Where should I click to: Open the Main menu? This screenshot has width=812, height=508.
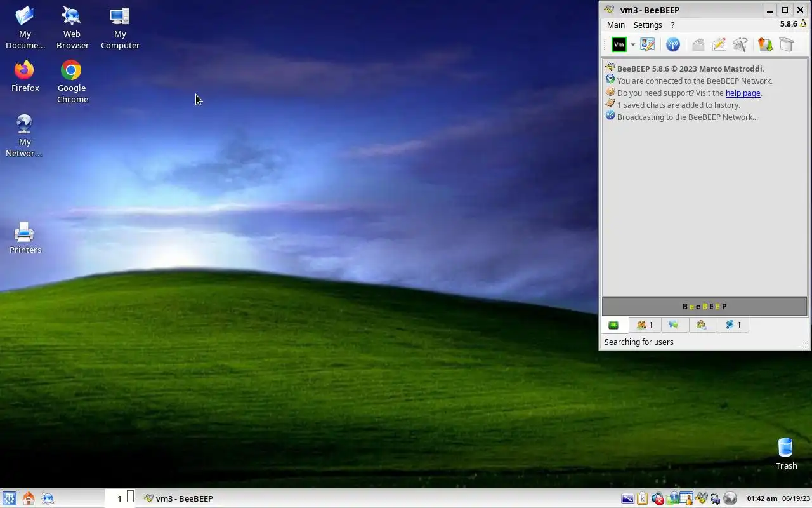pyautogui.click(x=616, y=25)
